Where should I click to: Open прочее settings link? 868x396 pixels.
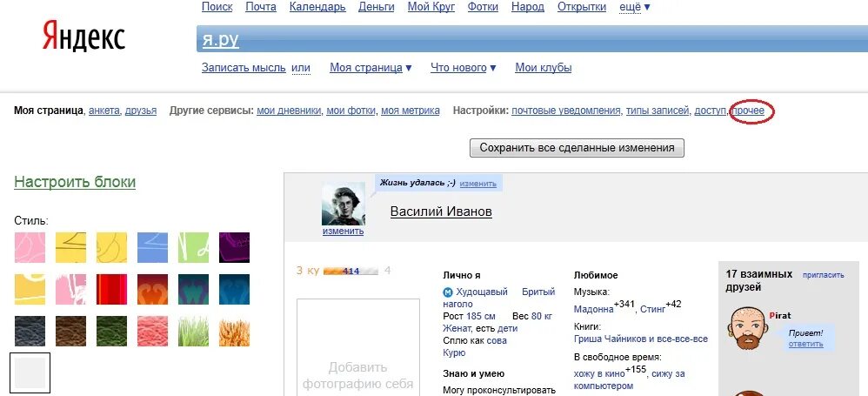(x=748, y=111)
